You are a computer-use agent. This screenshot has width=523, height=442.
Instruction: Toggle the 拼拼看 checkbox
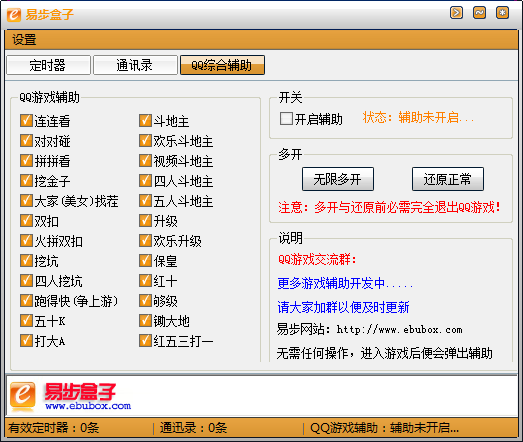(26, 160)
